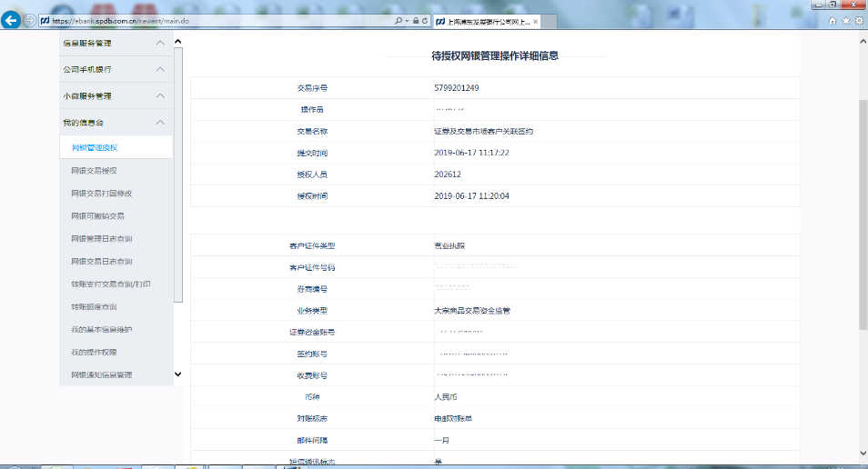Click the refresh icon in address bar

(425, 20)
